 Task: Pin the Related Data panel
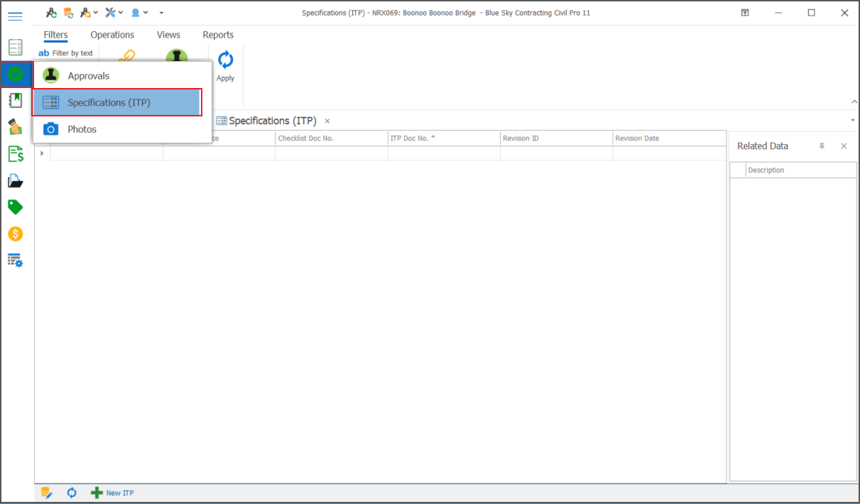822,146
